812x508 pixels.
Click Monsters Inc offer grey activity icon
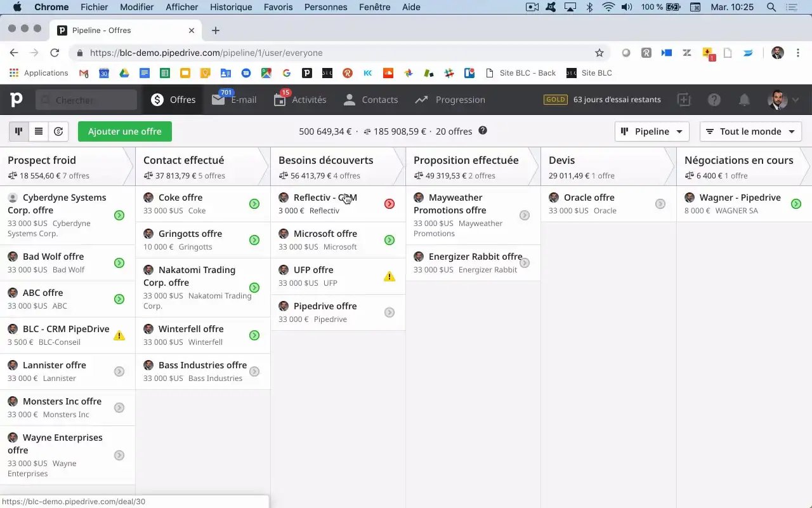pyautogui.click(x=119, y=408)
